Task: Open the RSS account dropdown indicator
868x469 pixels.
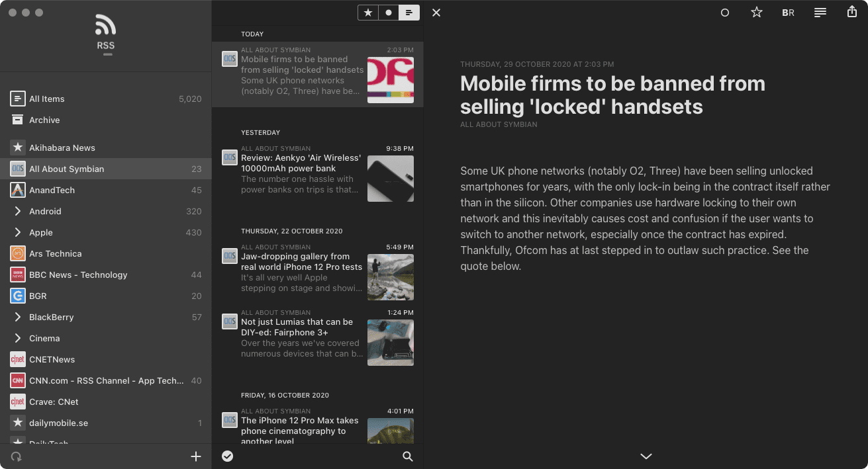Action: click(x=108, y=54)
